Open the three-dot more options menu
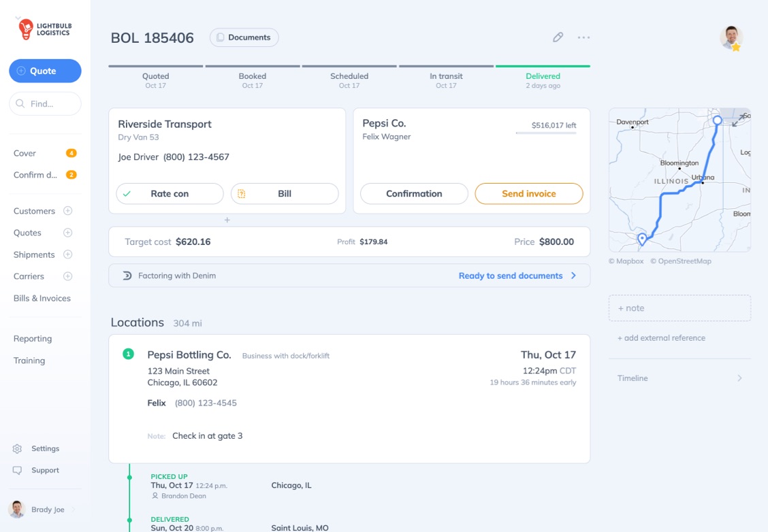 (x=583, y=37)
